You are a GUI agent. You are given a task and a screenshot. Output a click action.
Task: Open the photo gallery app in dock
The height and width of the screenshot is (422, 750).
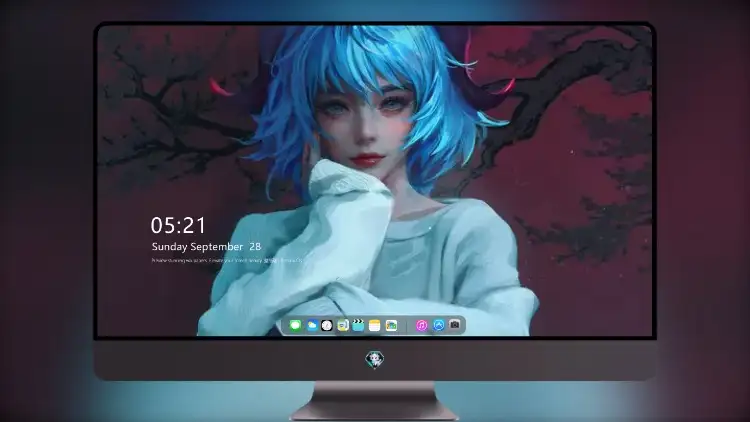pyautogui.click(x=391, y=326)
